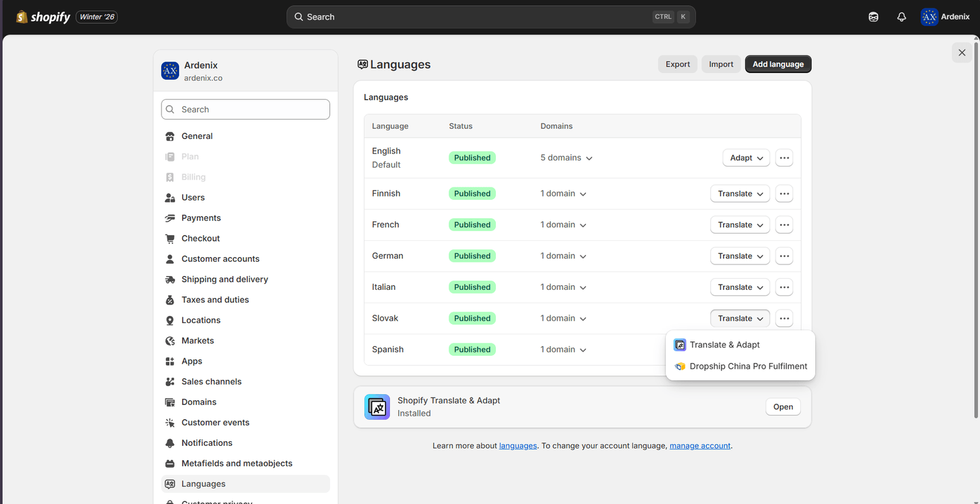The image size is (980, 504).
Task: Close the settings panel with the X
Action: [x=962, y=53]
